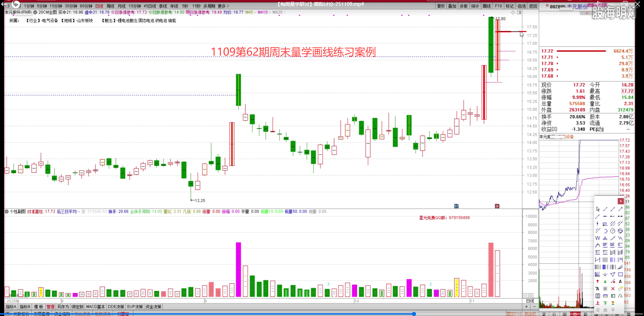Click the 复权 button in top toolbar
The width and height of the screenshot is (644, 316).
click(441, 6)
